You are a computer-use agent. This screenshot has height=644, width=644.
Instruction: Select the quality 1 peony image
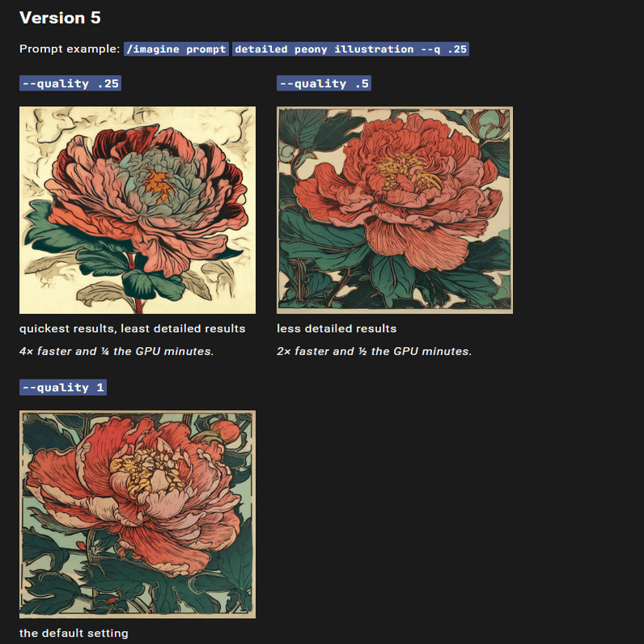[138, 515]
